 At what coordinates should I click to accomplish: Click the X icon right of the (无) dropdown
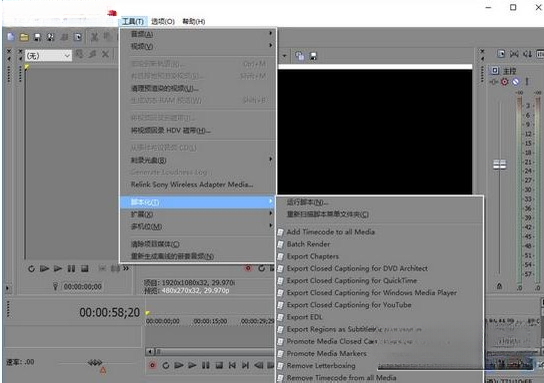point(105,54)
